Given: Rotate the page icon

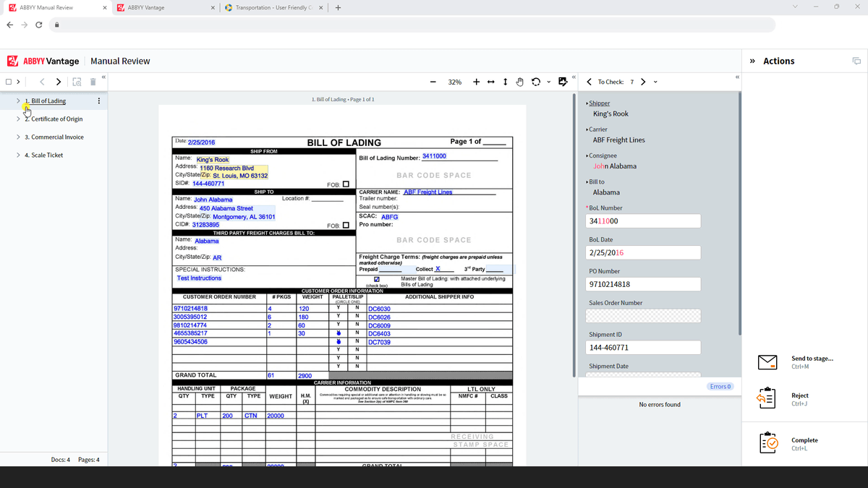Looking at the screenshot, I should click(536, 82).
